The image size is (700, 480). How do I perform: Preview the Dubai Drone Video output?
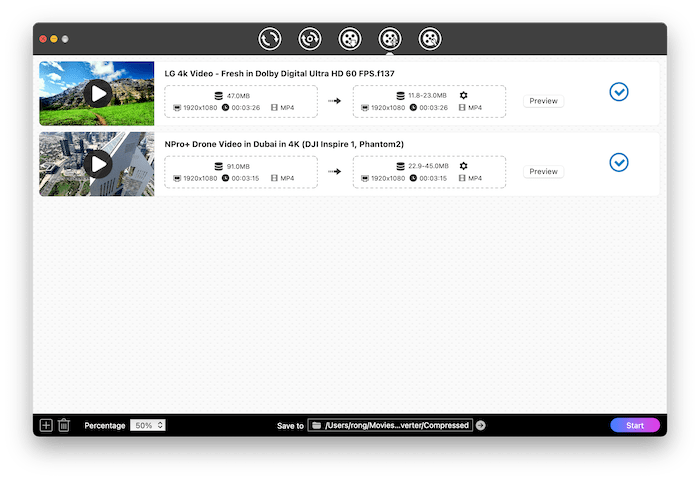(x=543, y=171)
